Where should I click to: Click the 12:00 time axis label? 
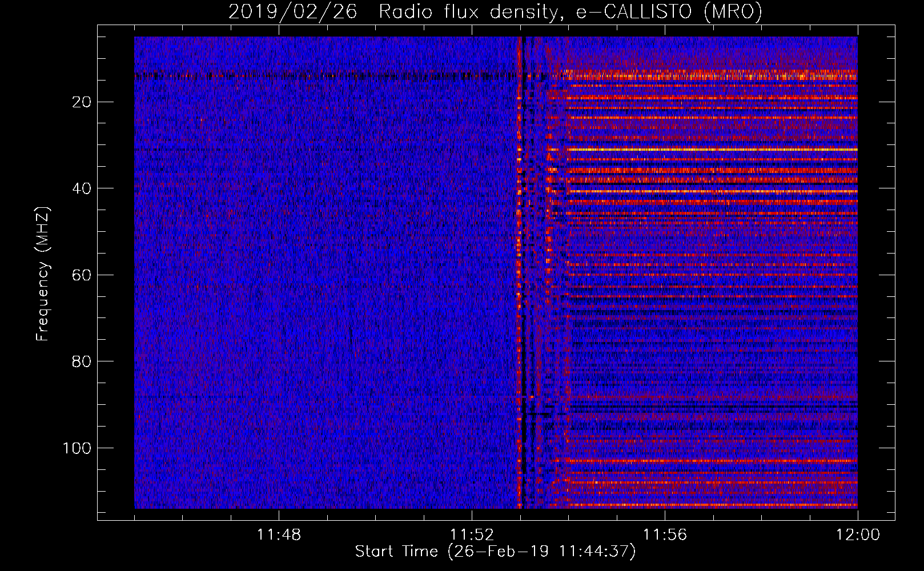point(858,535)
